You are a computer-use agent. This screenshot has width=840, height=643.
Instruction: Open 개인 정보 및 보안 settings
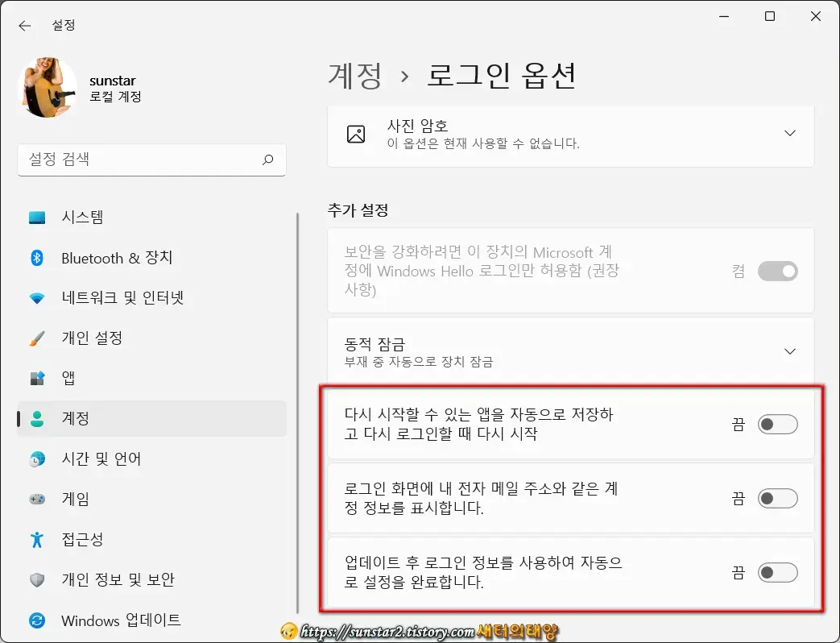pos(38,579)
